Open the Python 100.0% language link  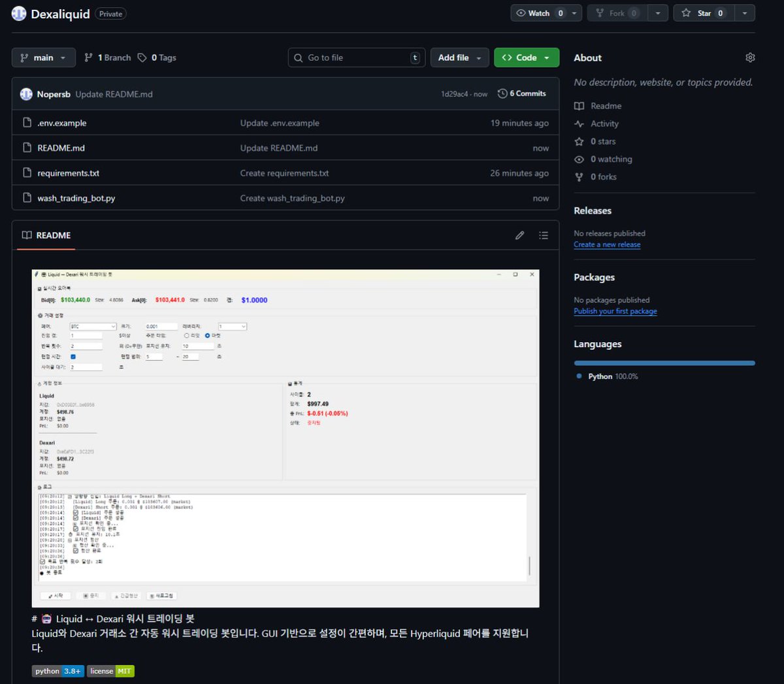(x=613, y=376)
